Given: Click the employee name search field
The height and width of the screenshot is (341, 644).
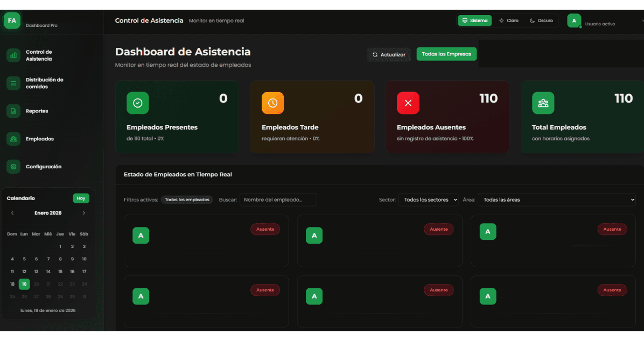Looking at the screenshot, I should [x=278, y=200].
